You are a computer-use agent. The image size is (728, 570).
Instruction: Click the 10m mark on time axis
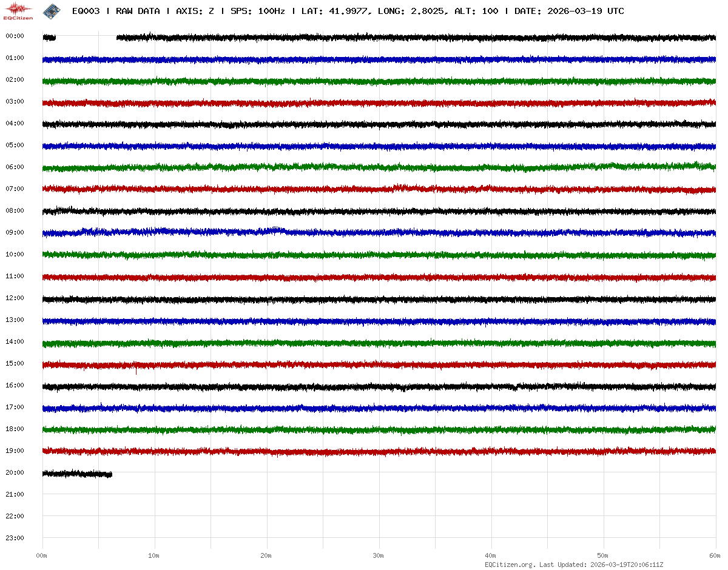point(154,555)
